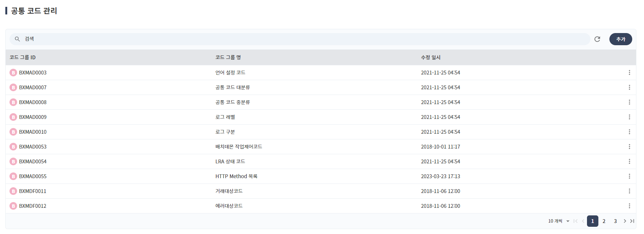Click the 추가 add button
Viewport: 644px width, 234px height.
(620, 39)
